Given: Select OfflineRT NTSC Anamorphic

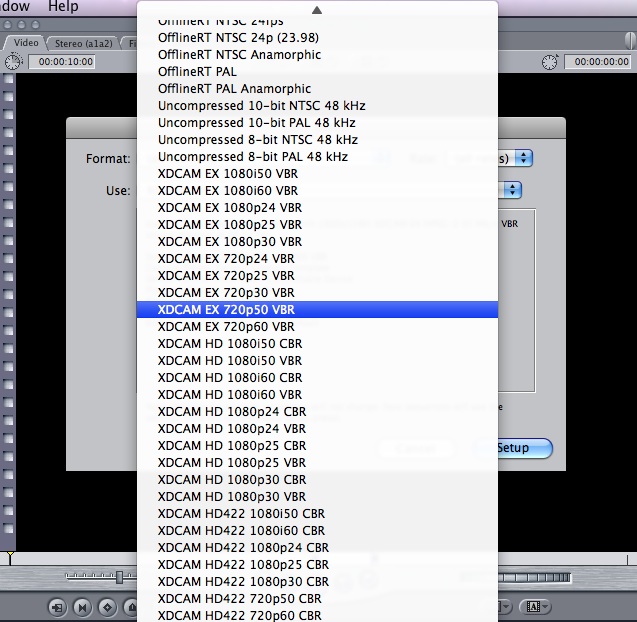Looking at the screenshot, I should (x=317, y=54).
